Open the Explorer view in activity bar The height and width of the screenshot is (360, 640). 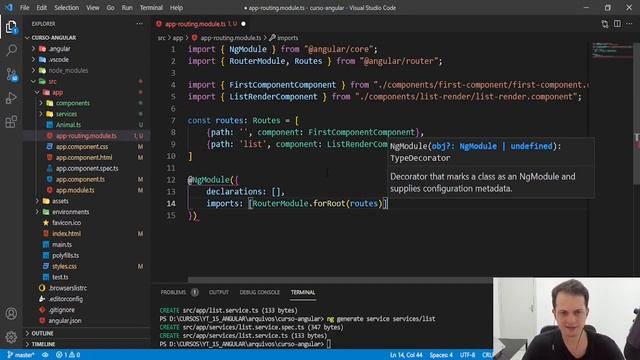coord(11,27)
